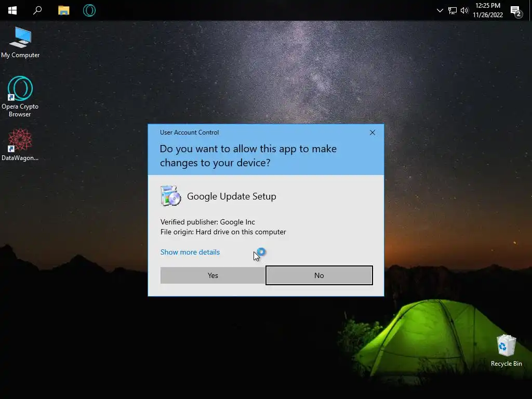Launch File Explorer from the taskbar
The image size is (532, 399).
pos(63,10)
